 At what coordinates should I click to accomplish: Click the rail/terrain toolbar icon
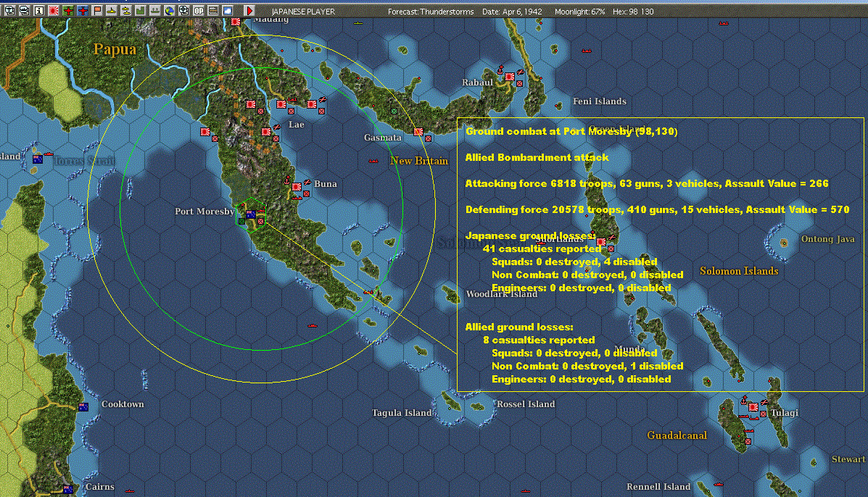click(213, 10)
